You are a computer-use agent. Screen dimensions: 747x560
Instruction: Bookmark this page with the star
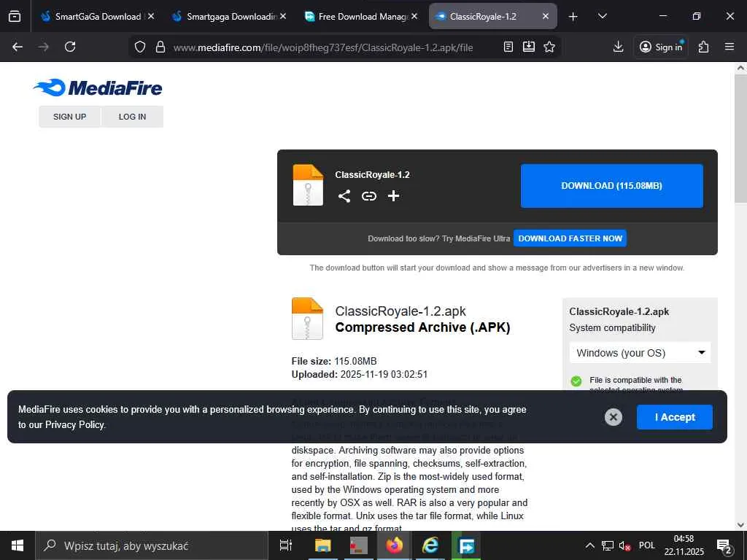(549, 47)
